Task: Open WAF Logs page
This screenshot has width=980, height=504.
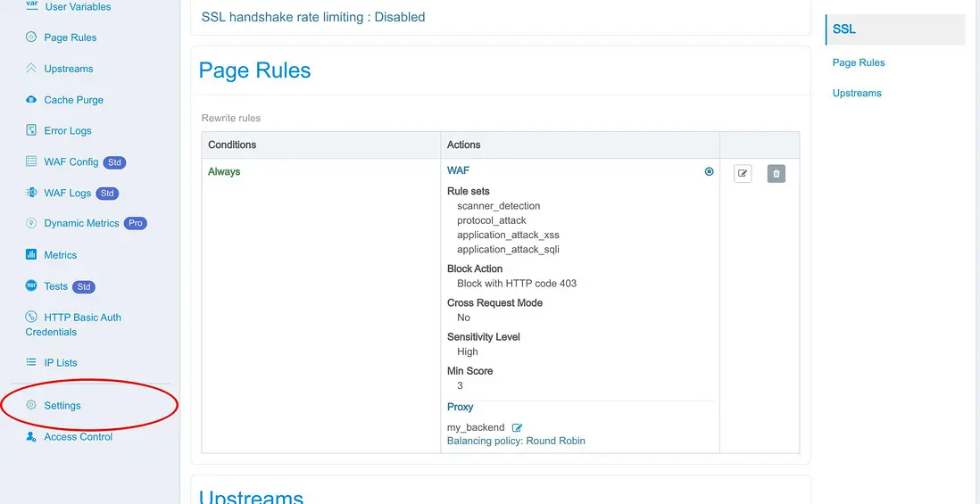Action: pyautogui.click(x=68, y=193)
